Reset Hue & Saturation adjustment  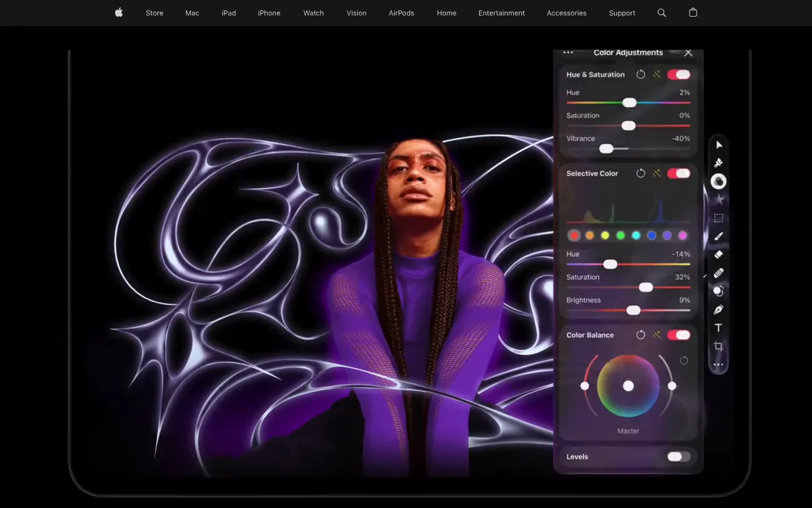(x=641, y=75)
